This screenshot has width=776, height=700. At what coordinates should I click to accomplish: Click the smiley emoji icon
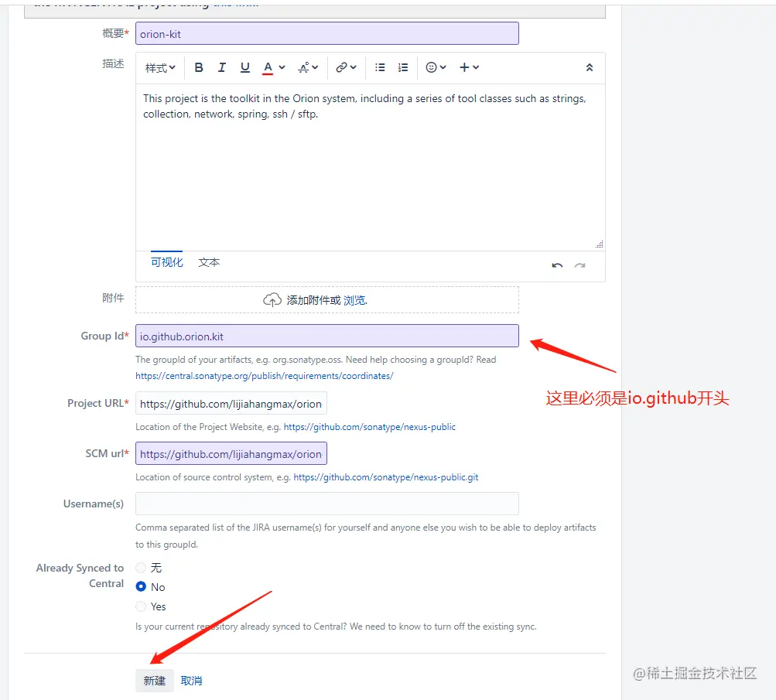(x=431, y=67)
